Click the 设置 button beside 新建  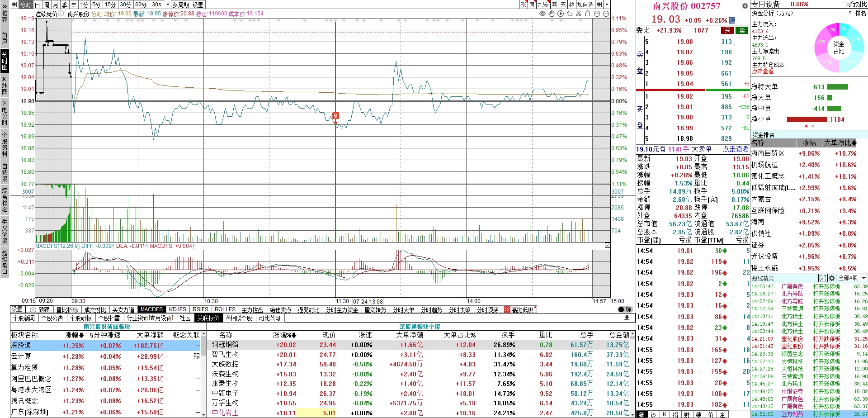[17, 309]
